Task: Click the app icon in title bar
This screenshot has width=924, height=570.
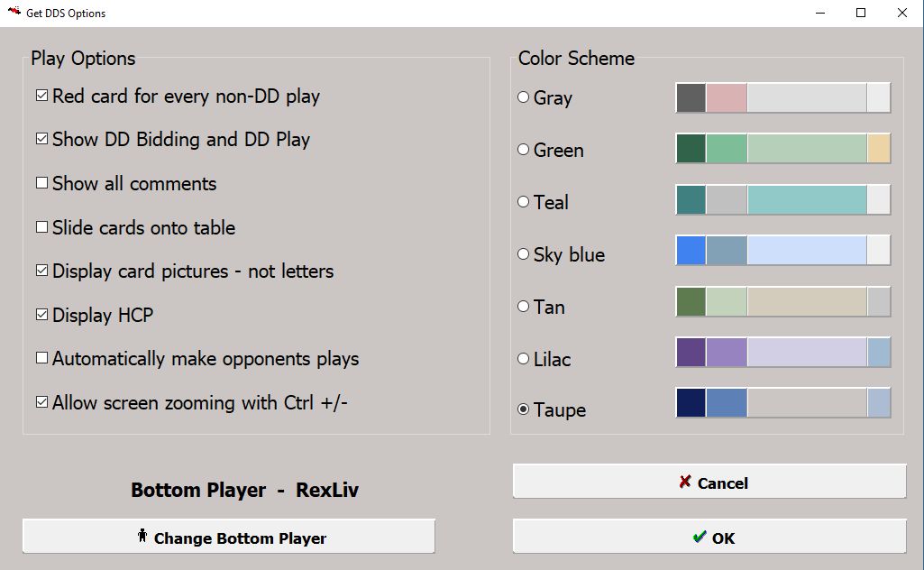Action: coord(14,13)
